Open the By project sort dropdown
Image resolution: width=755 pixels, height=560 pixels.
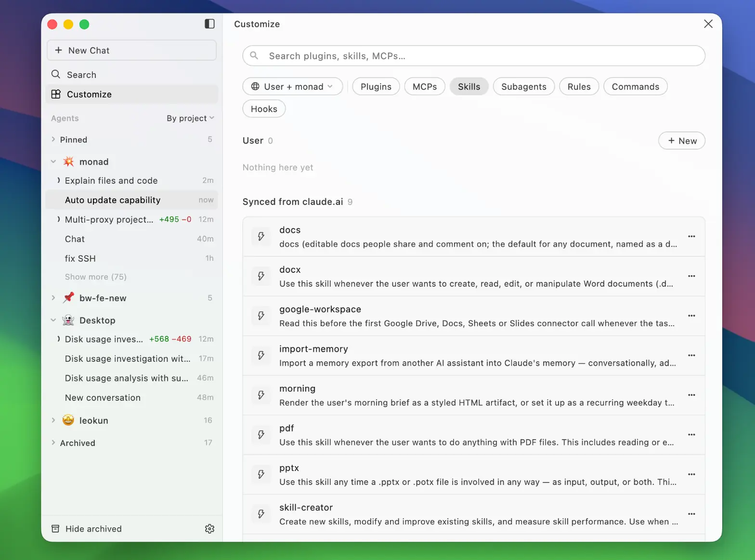tap(190, 118)
